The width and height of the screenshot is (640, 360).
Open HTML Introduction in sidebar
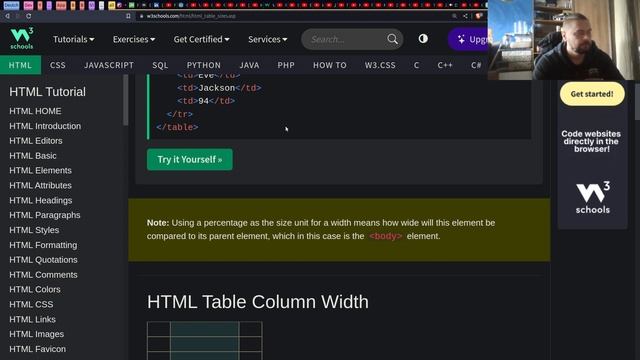45,126
